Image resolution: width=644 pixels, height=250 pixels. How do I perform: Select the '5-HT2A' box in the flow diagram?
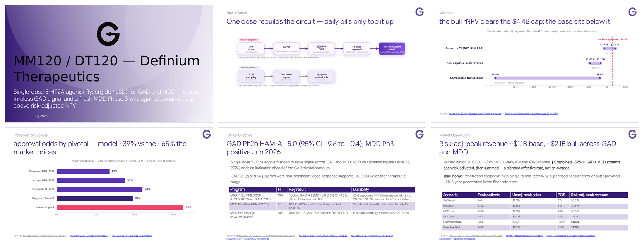pos(286,48)
